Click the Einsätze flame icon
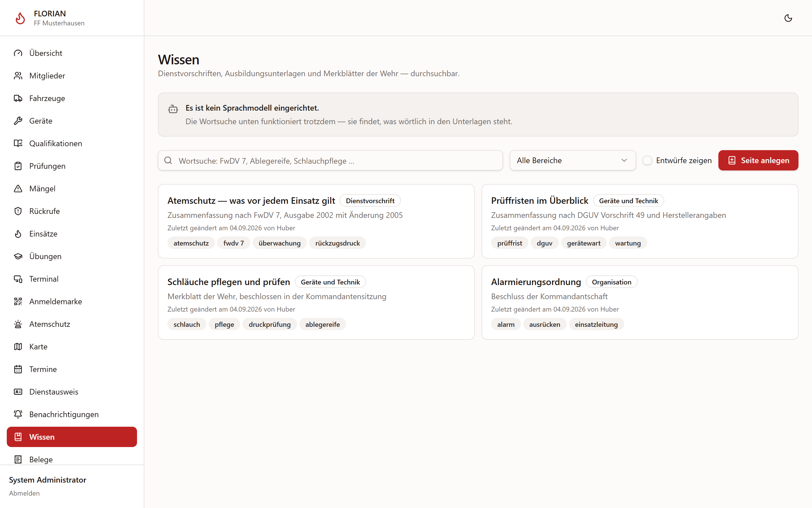The image size is (812, 508). [18, 233]
